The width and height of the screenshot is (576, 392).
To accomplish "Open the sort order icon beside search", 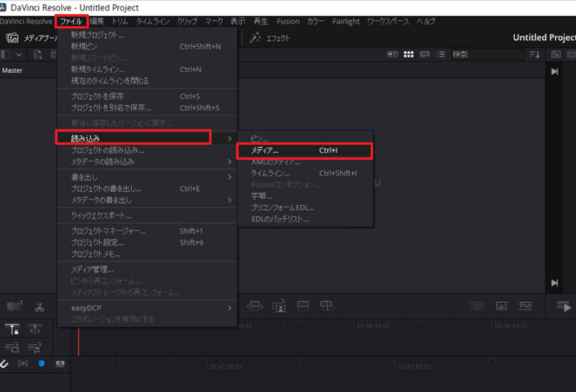I will [535, 55].
